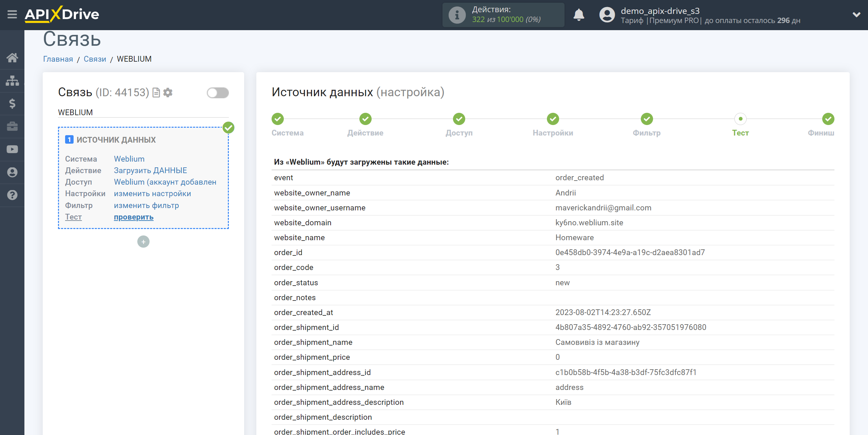Viewport: 868px width, 435px height.
Task: Click maverickandrii@gmail.com value
Action: coord(603,208)
